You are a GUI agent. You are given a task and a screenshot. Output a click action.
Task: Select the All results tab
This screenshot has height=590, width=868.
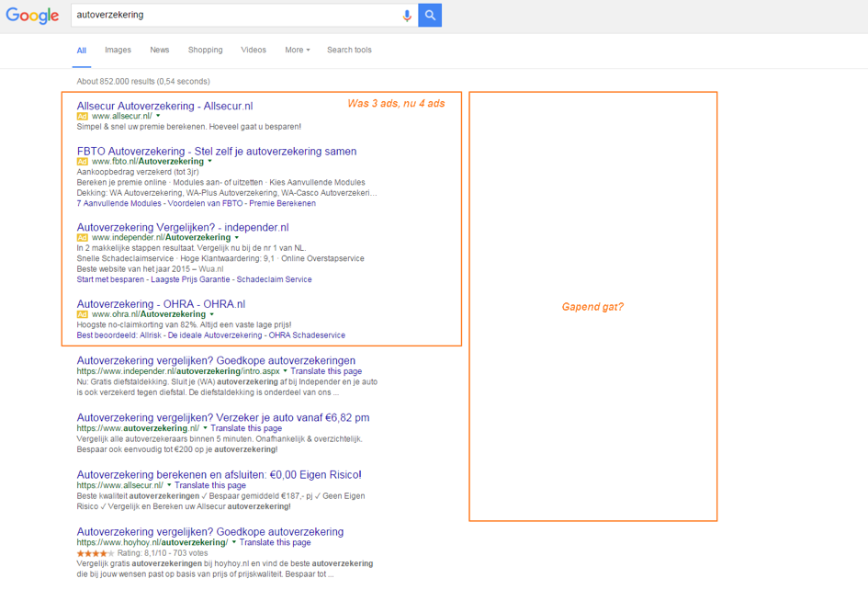[82, 51]
